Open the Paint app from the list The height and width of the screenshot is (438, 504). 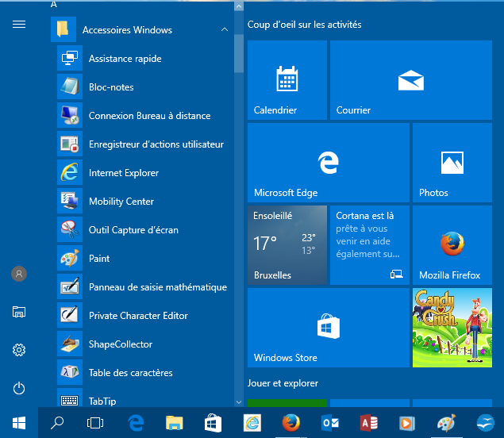point(99,259)
